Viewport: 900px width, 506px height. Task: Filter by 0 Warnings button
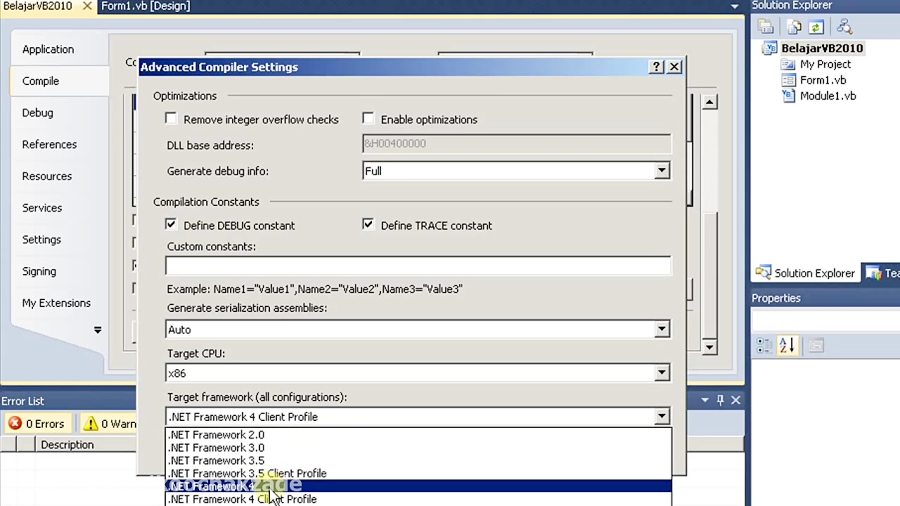[x=108, y=424]
